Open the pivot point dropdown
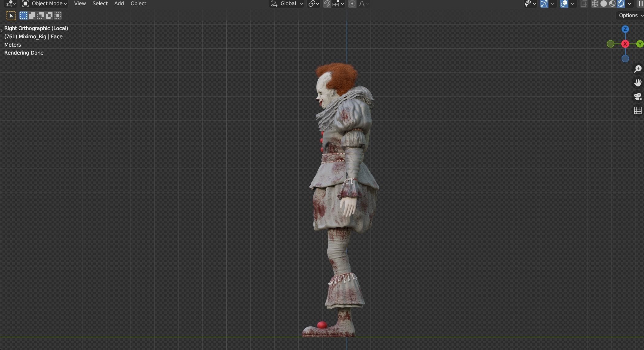 [x=314, y=4]
